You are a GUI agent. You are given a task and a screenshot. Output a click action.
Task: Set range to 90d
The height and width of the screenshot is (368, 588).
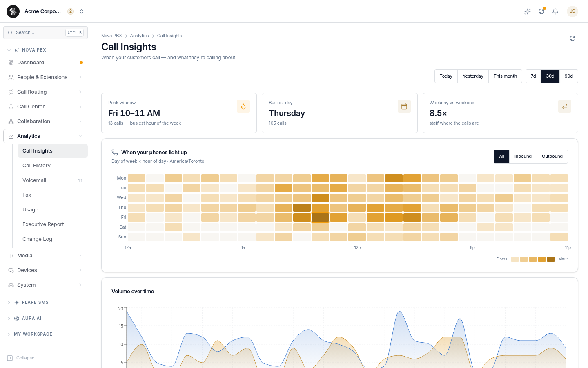[x=569, y=76]
